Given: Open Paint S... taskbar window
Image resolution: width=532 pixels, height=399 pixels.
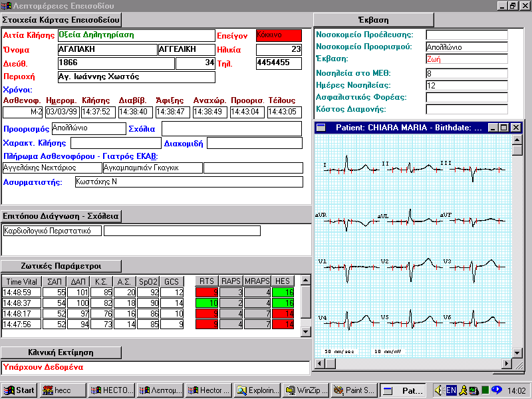Looking at the screenshot, I should tap(355, 390).
